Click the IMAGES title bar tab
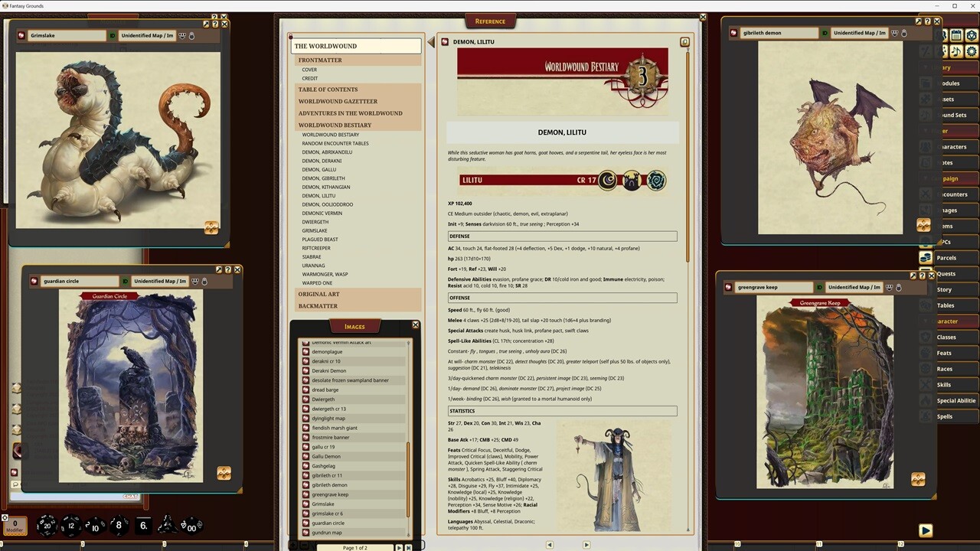 (x=354, y=326)
